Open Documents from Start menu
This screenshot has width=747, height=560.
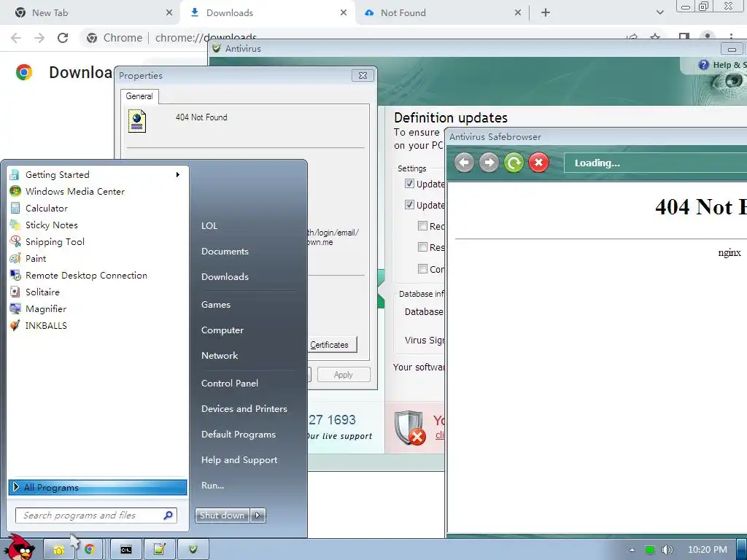pyautogui.click(x=225, y=251)
